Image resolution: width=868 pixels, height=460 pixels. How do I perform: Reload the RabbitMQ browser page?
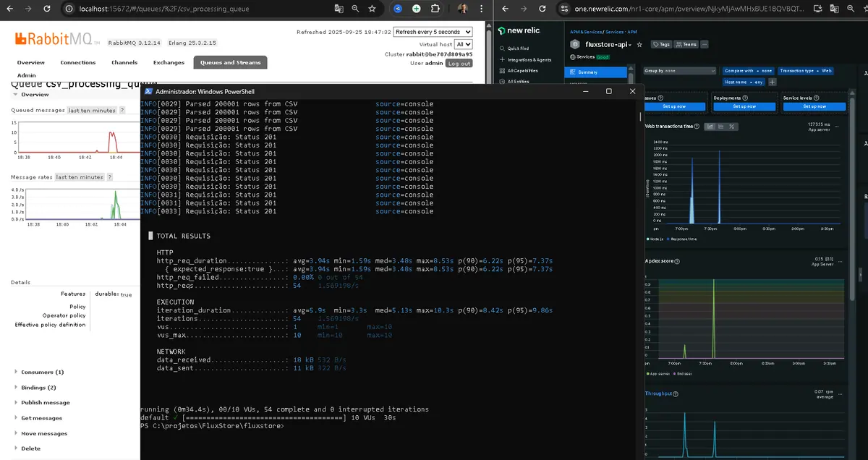pos(46,9)
